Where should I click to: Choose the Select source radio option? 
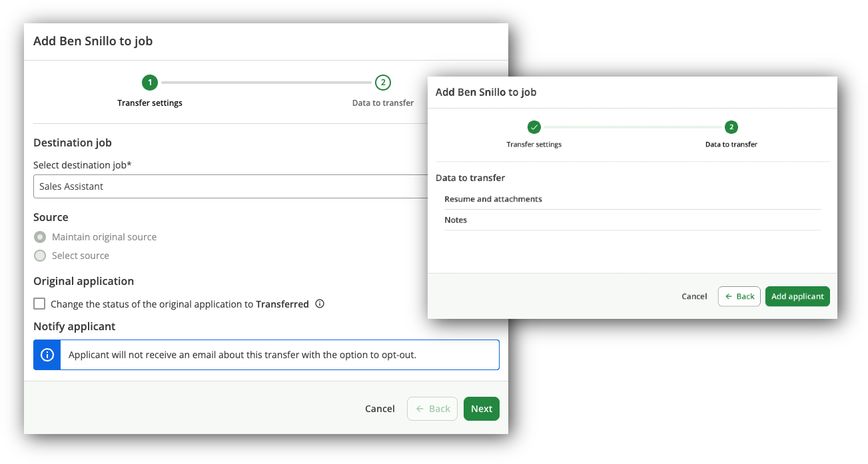point(41,256)
